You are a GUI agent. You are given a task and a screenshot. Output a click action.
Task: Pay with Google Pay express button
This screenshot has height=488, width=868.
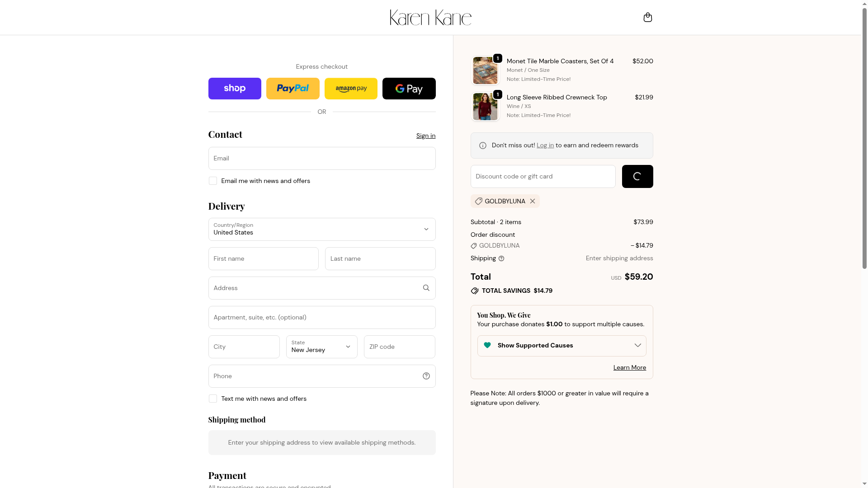[409, 89]
